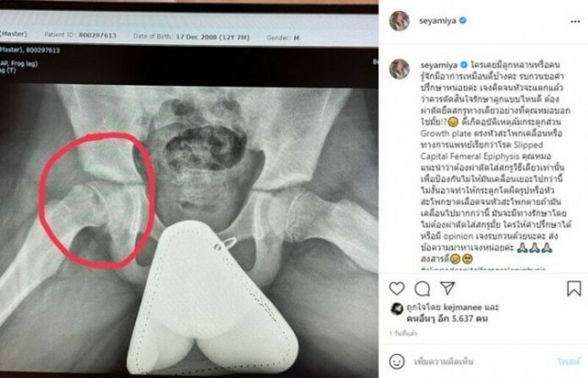Screen dimensions: 588x378
Task: Click seyamiya avatar beside the caption
Action: [400, 69]
